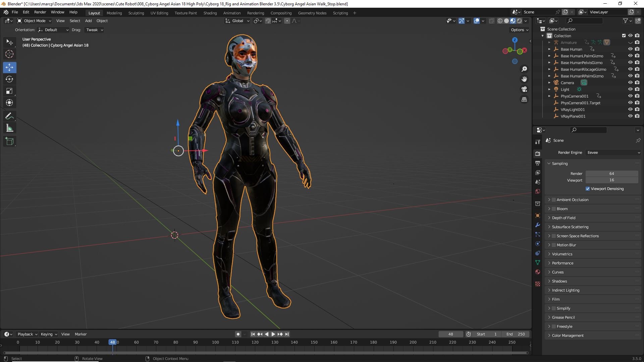Select the Annotate tool
644x362 pixels.
pyautogui.click(x=9, y=116)
